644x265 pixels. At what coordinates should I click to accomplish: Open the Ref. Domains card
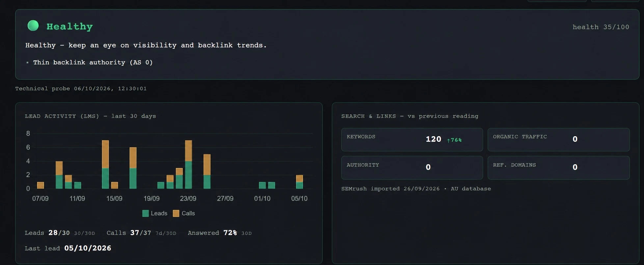click(x=558, y=167)
